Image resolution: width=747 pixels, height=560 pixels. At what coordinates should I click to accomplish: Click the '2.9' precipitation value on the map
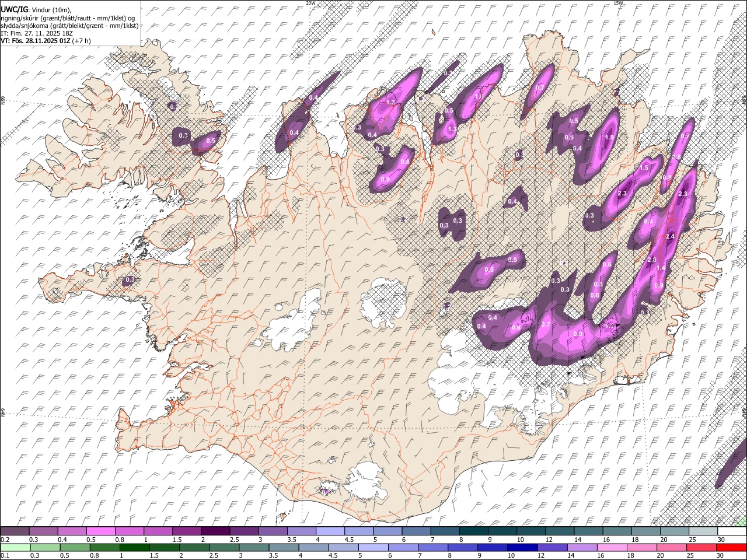(652, 260)
